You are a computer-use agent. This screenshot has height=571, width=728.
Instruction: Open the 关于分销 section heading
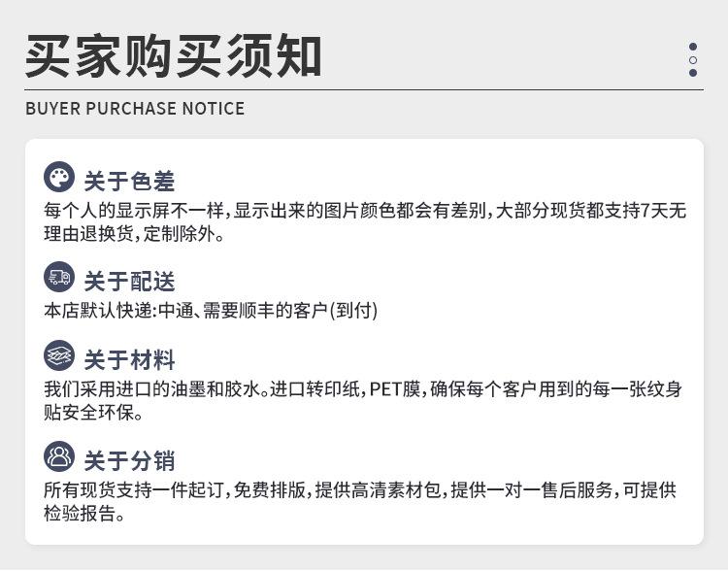click(129, 461)
